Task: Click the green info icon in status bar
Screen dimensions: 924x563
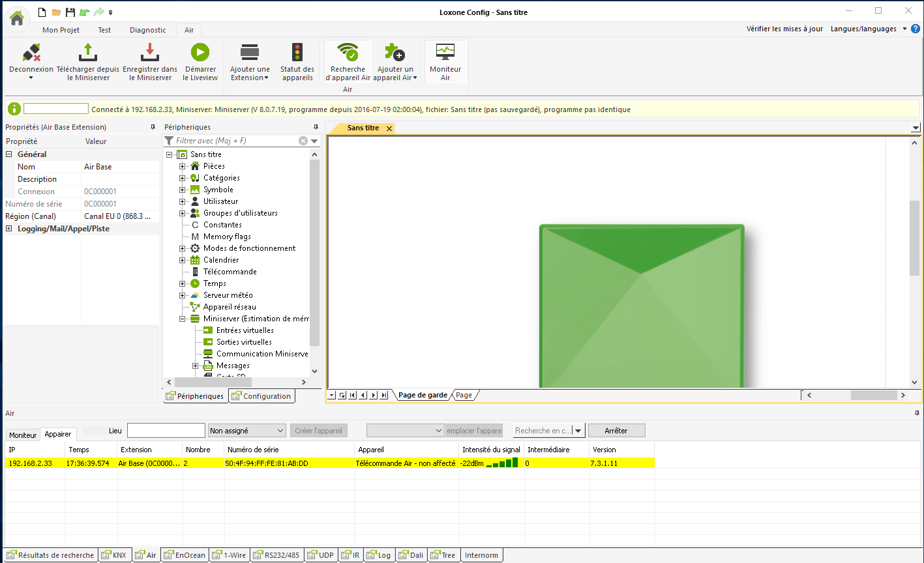Action: (15, 109)
